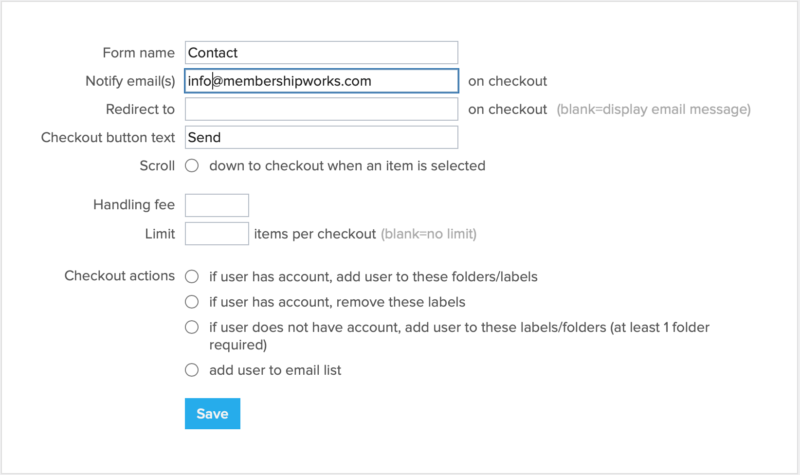Click the "Redirect to" label
The width and height of the screenshot is (800, 475).
[x=140, y=109]
